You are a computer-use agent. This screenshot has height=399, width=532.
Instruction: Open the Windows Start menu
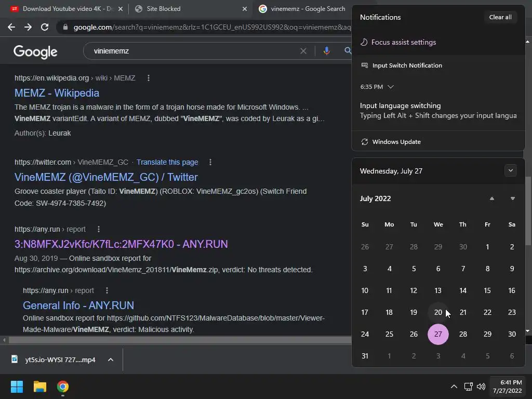17,387
